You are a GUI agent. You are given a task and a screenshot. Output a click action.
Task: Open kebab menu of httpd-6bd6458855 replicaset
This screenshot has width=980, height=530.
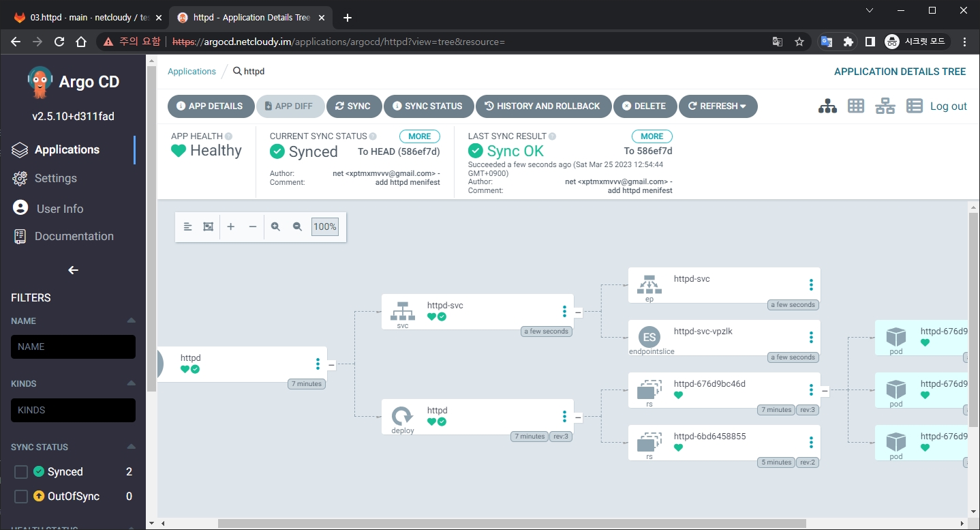pos(811,442)
